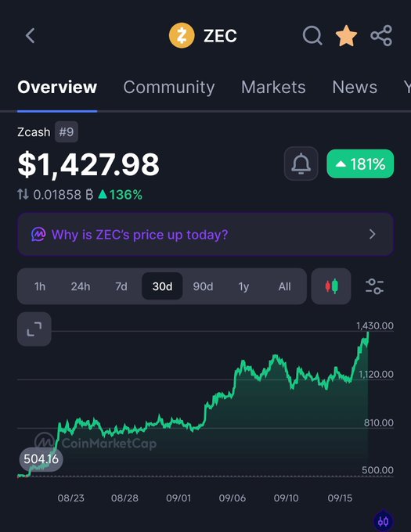Select the 1h time range

(x=40, y=286)
